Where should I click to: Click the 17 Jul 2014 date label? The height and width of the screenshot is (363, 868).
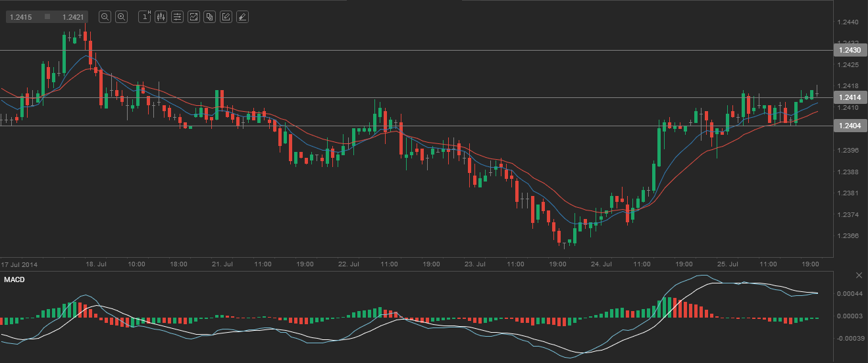[x=18, y=264]
